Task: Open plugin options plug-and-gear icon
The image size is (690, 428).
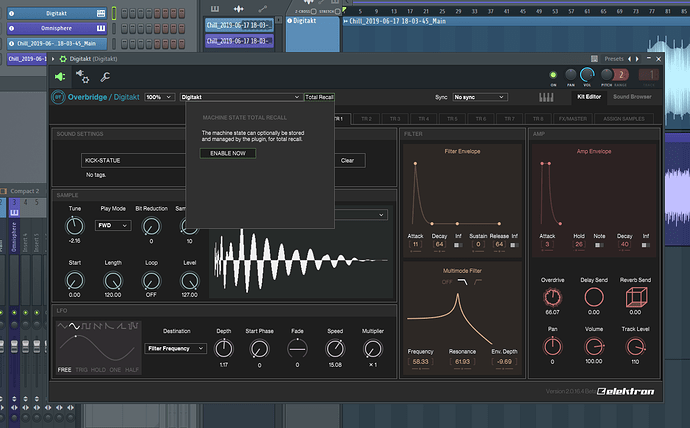Action: click(82, 77)
